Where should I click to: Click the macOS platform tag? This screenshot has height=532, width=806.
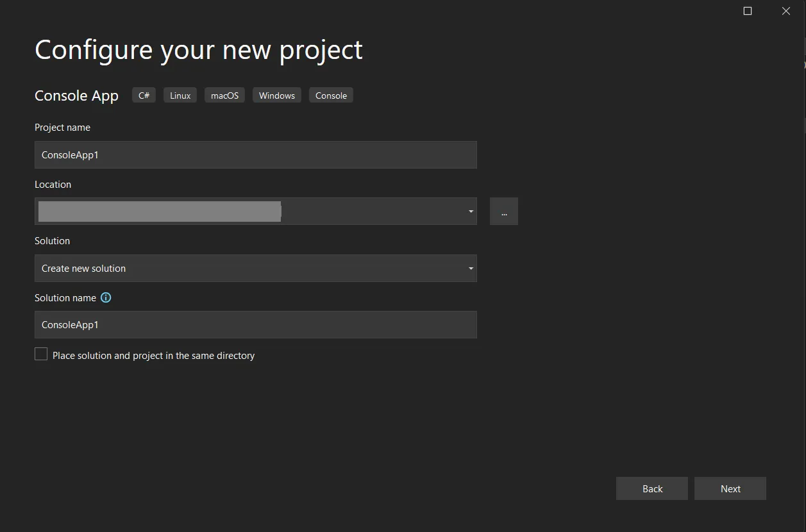pos(224,96)
